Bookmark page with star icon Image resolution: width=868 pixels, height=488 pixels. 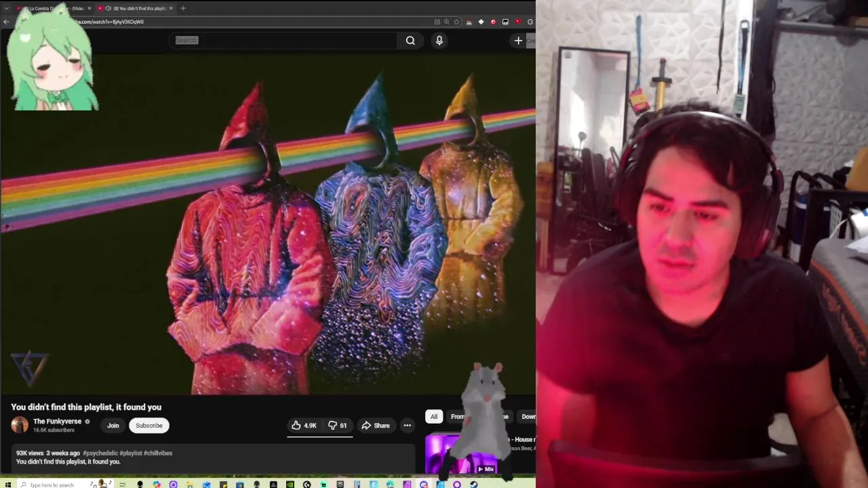coord(456,22)
